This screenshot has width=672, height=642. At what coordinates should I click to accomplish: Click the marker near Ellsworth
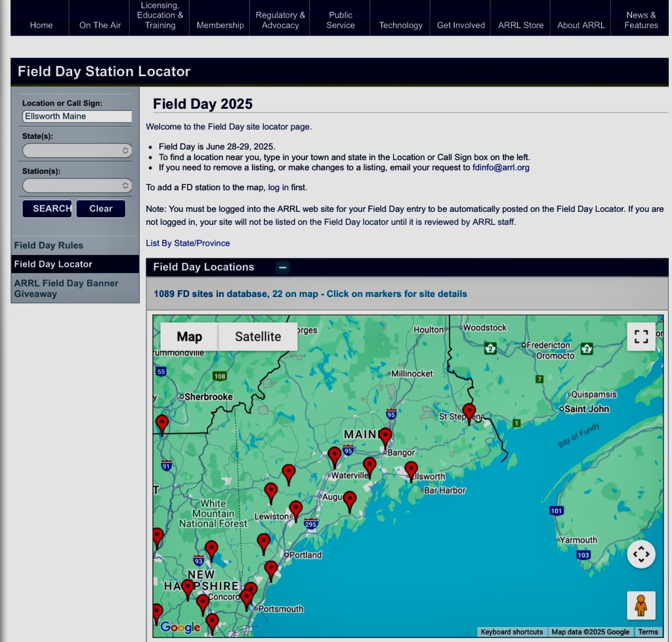click(x=411, y=470)
